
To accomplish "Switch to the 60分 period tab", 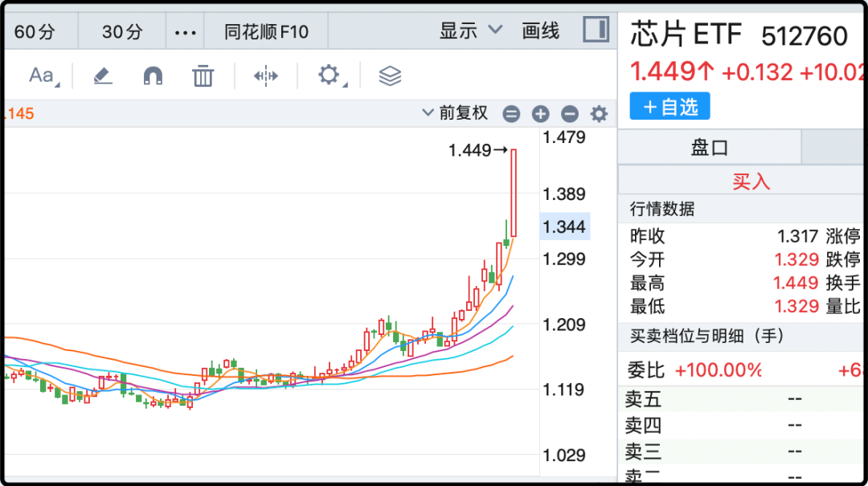I will (x=35, y=32).
